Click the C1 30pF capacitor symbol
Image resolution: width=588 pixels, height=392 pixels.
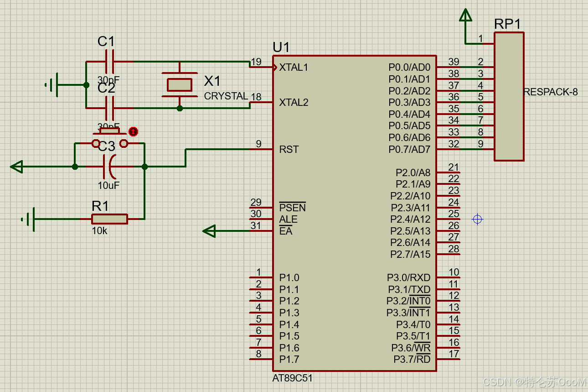109,61
